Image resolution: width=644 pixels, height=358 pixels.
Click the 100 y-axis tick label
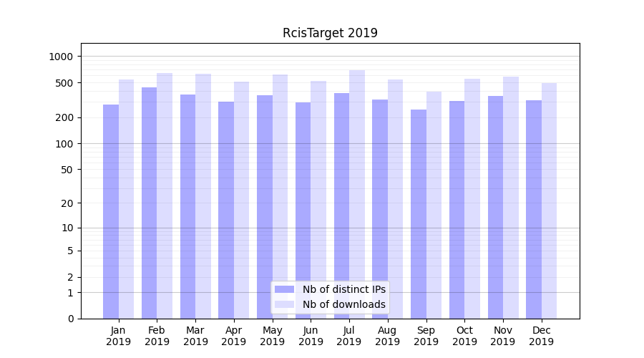click(x=66, y=144)
